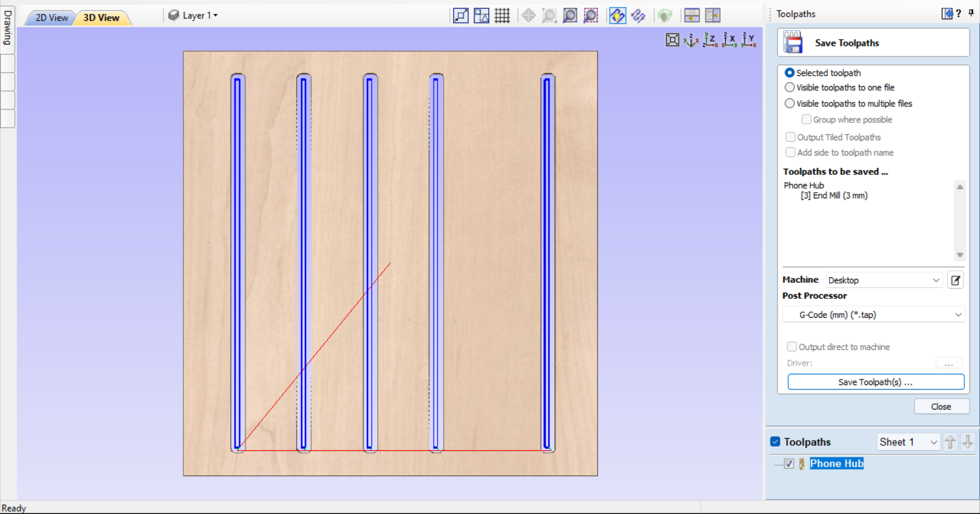980x514 pixels.
Task: Select the 'Selected toolpath' radio option
Action: pos(790,73)
